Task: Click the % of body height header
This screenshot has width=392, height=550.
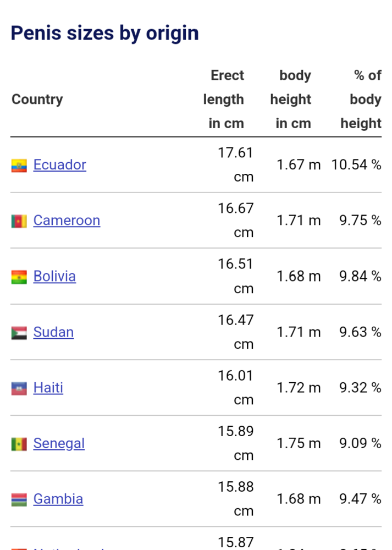Action: (x=361, y=100)
